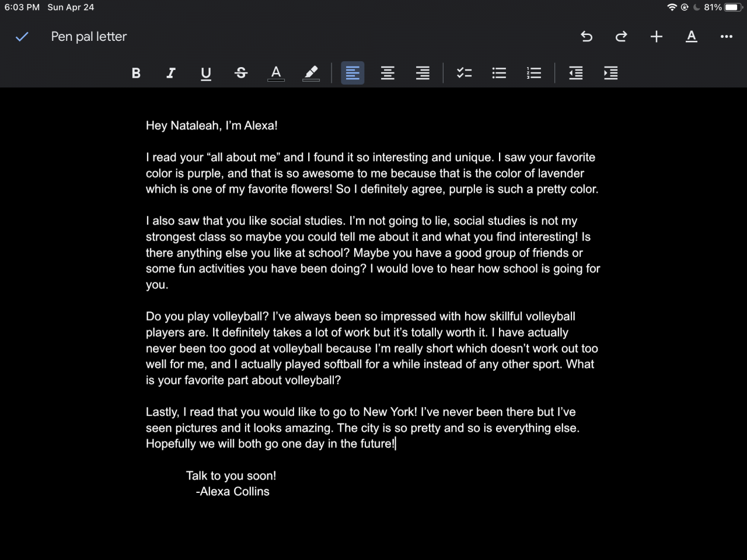The height and width of the screenshot is (560, 747).
Task: Open the text format panel icon
Action: pos(692,37)
